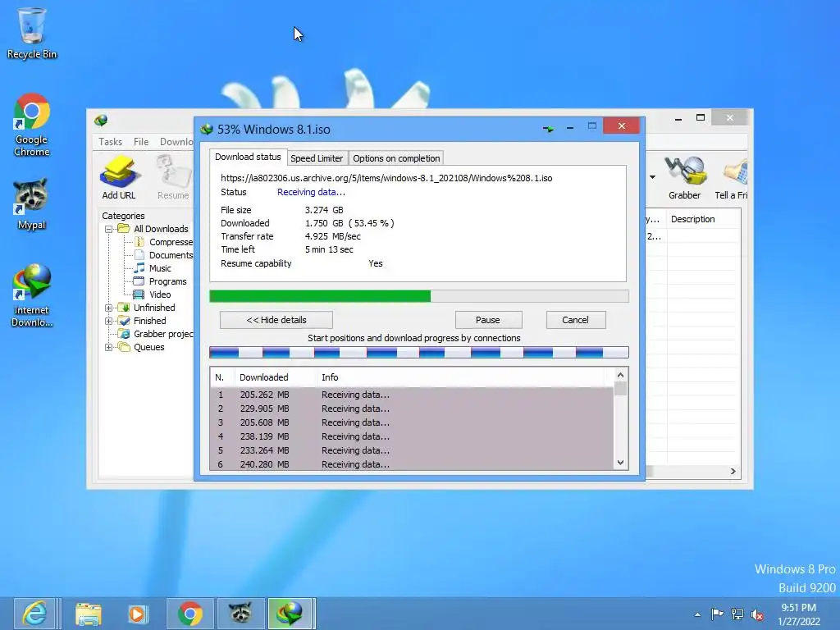Open the Tasks menu
Image resolution: width=840 pixels, height=630 pixels.
pos(111,141)
